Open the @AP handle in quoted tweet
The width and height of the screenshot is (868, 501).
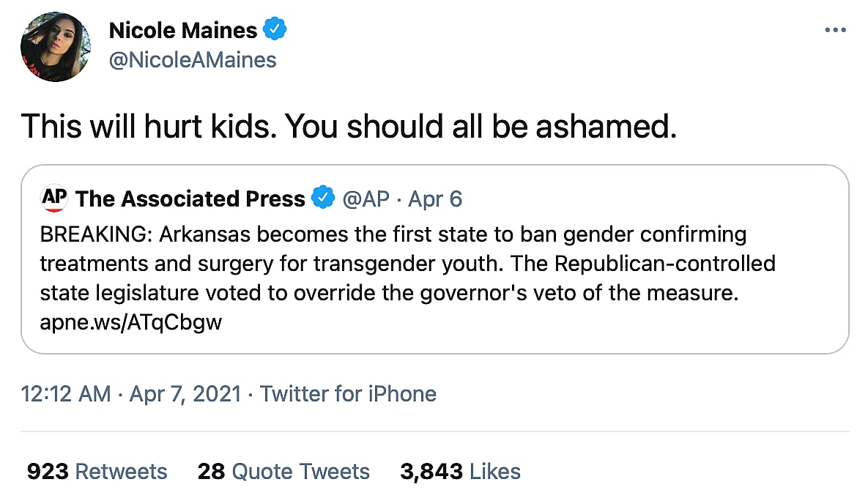click(366, 198)
